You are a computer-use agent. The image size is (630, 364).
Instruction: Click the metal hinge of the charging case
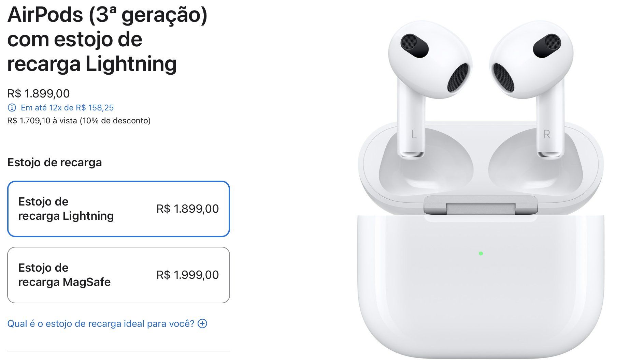pyautogui.click(x=481, y=206)
